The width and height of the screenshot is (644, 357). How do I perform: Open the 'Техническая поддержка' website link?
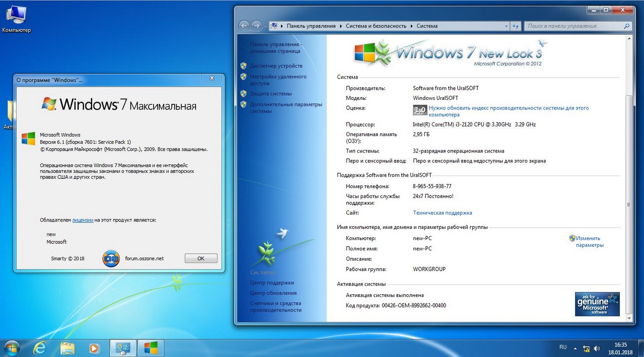coord(442,213)
